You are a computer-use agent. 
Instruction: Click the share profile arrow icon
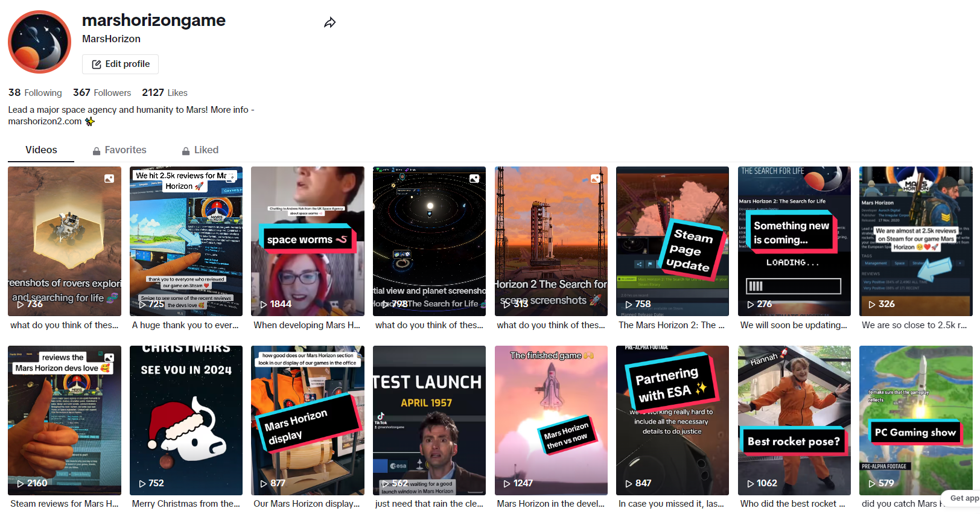[329, 23]
